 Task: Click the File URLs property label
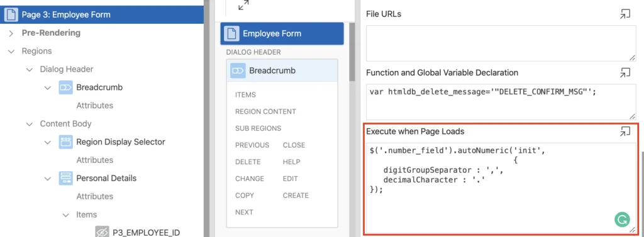tap(384, 14)
